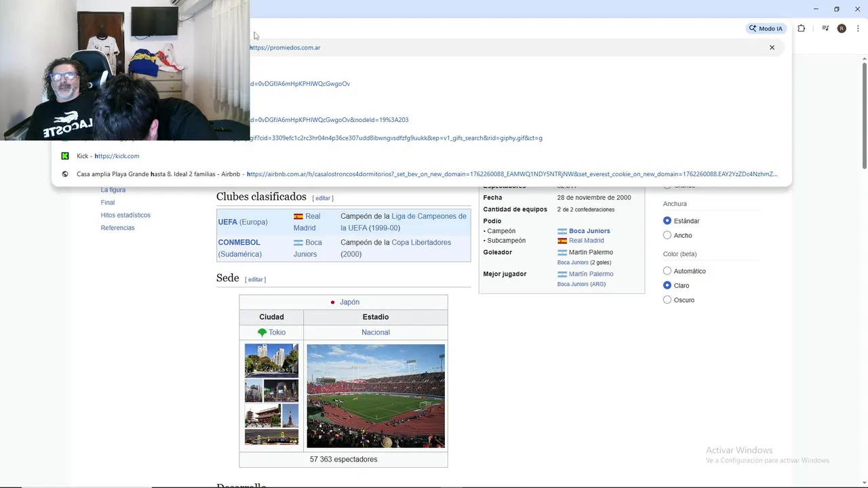Viewport: 868px width, 488px height.
Task: Go to Final section in sidebar
Action: pos(108,203)
